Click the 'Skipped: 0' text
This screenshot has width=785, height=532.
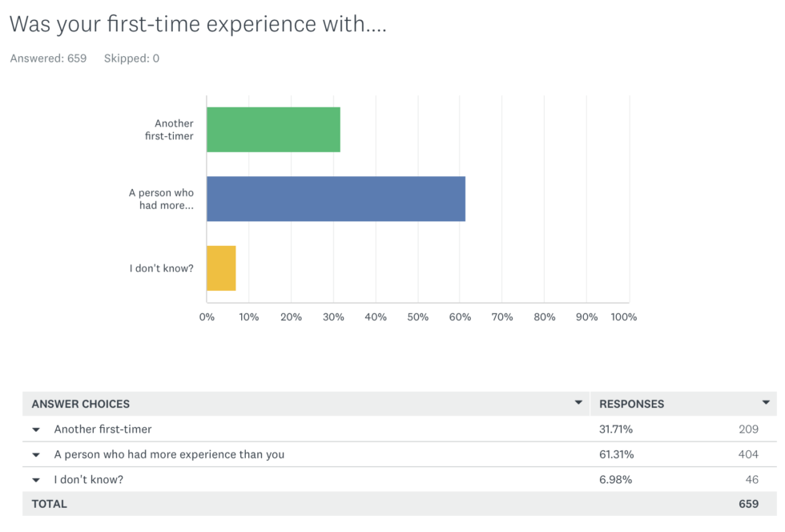click(131, 58)
